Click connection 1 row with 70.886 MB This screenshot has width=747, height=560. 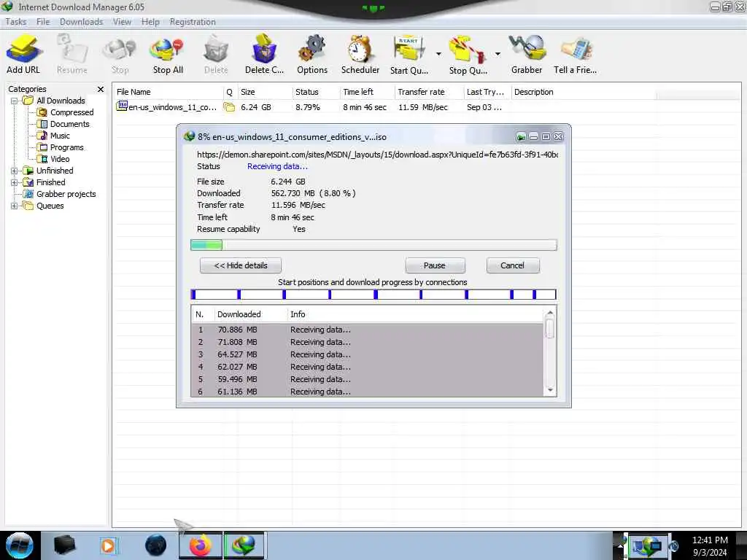click(x=368, y=330)
